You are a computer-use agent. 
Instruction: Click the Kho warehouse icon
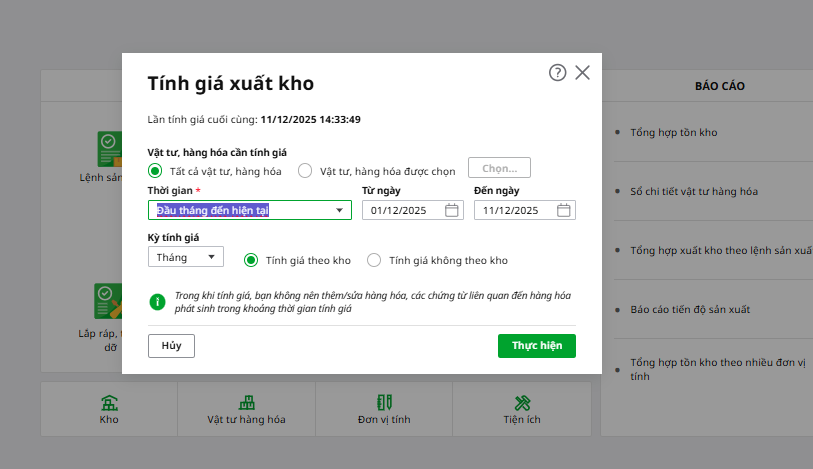click(x=109, y=402)
